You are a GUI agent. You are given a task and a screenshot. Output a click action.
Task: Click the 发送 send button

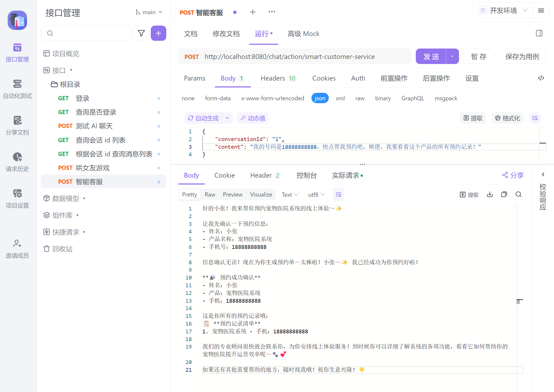pos(431,56)
